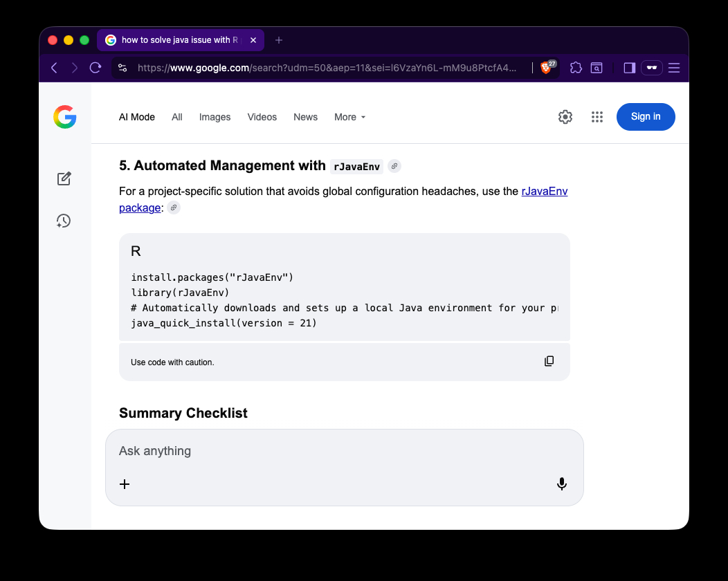Open Brave Shields icon

[546, 68]
